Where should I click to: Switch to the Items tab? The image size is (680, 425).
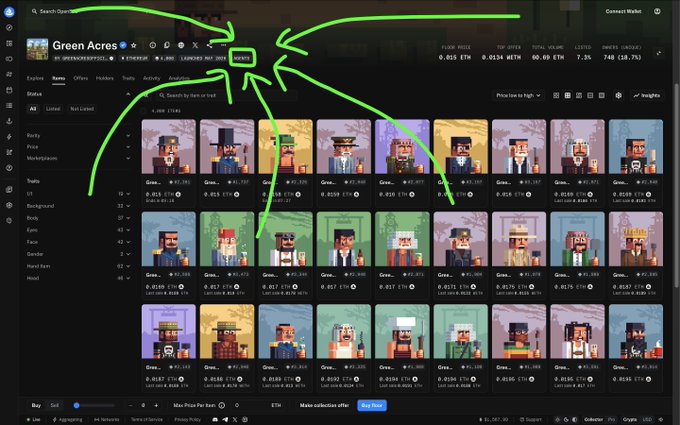pos(59,78)
